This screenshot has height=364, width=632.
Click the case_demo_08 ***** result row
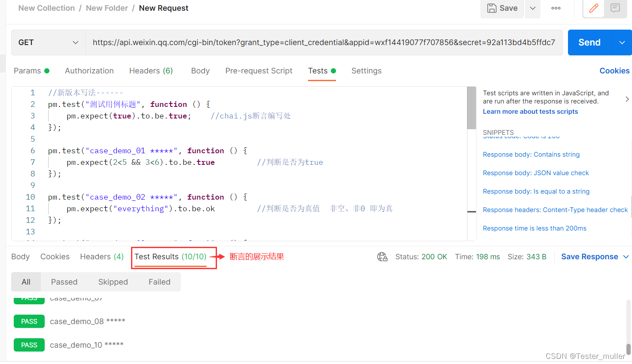coord(88,322)
